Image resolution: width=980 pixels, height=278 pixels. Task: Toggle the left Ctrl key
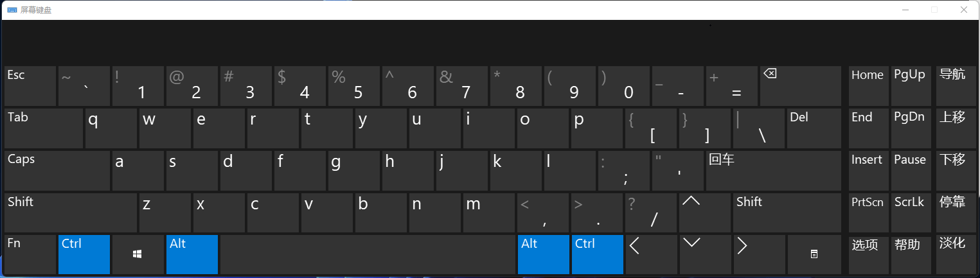[84, 254]
